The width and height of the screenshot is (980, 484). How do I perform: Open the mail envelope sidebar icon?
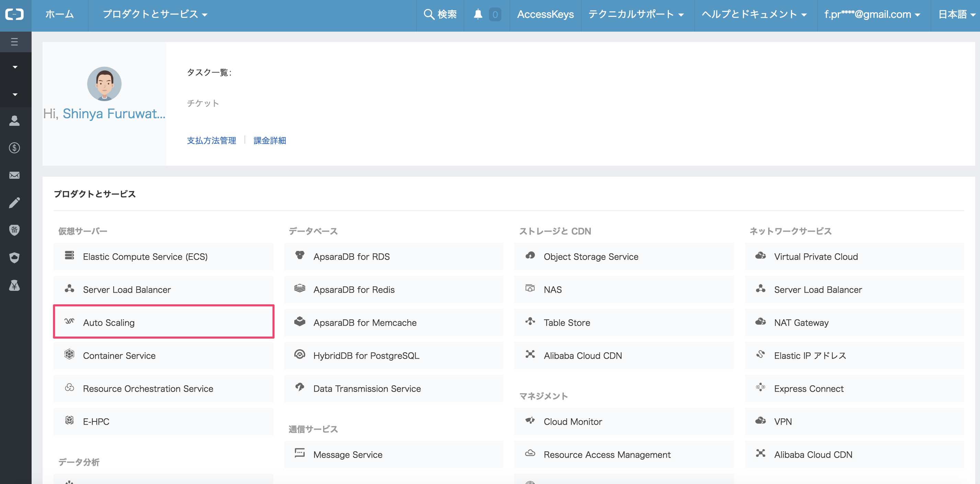14,175
